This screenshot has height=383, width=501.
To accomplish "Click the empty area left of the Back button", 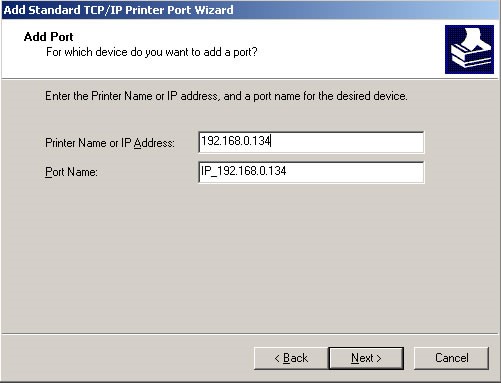I will pos(127,358).
